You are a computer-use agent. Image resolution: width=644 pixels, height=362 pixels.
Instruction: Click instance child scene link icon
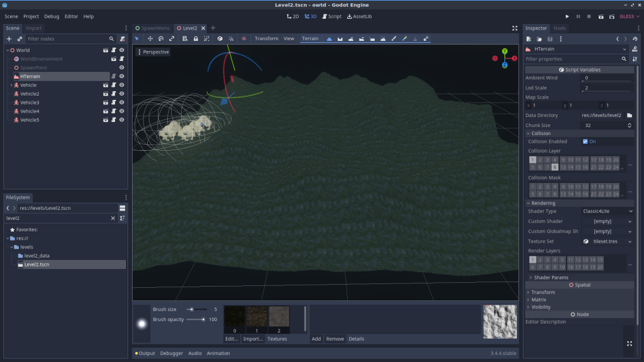point(19,38)
